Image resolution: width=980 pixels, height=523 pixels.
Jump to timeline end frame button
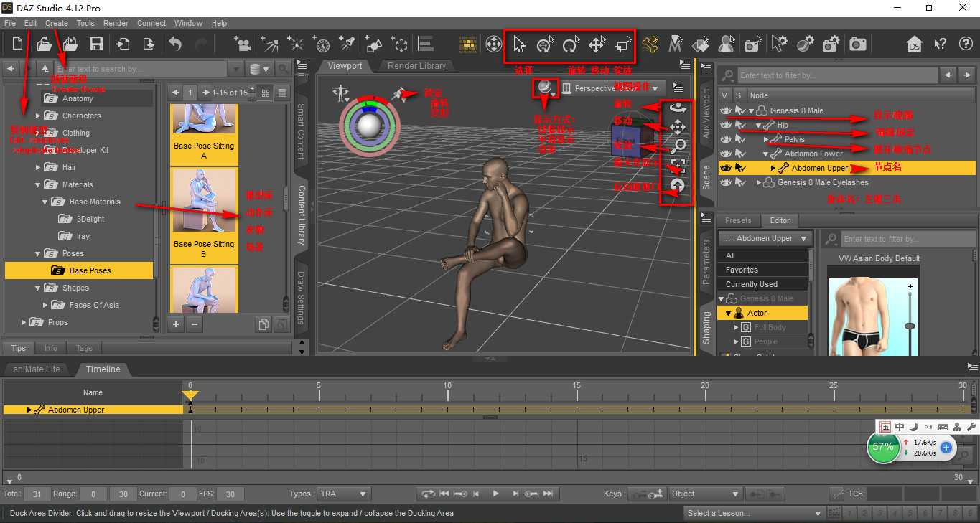[548, 494]
